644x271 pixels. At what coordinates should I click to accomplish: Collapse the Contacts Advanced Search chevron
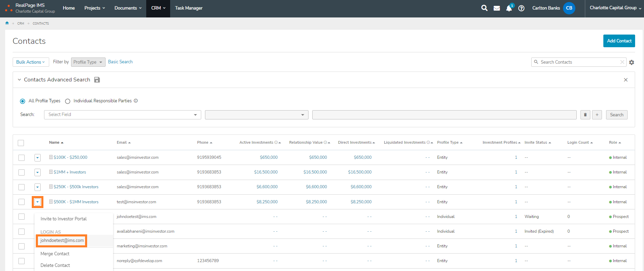19,80
